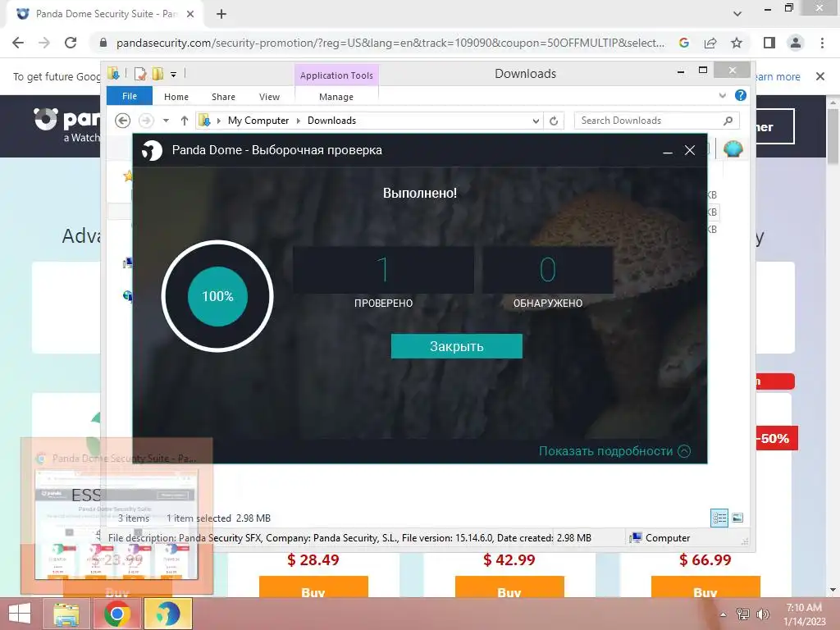The height and width of the screenshot is (630, 840).
Task: Show hidden system tray icons
Action: coord(723,614)
